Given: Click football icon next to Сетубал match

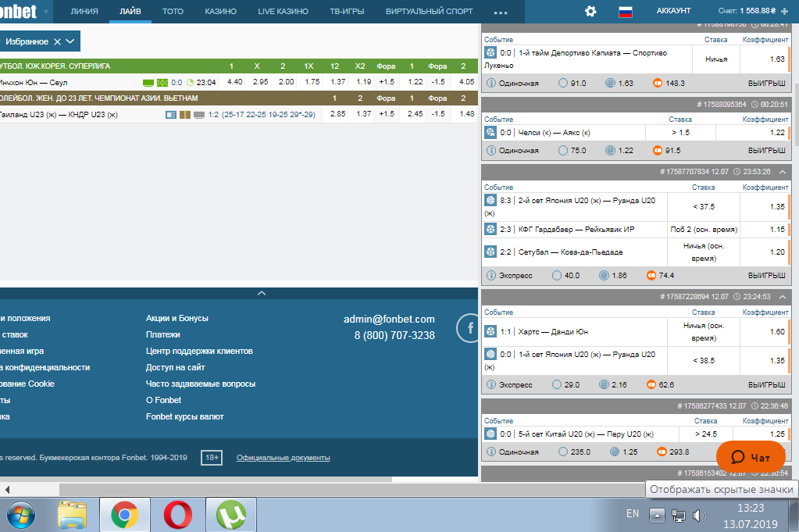Looking at the screenshot, I should [x=490, y=252].
